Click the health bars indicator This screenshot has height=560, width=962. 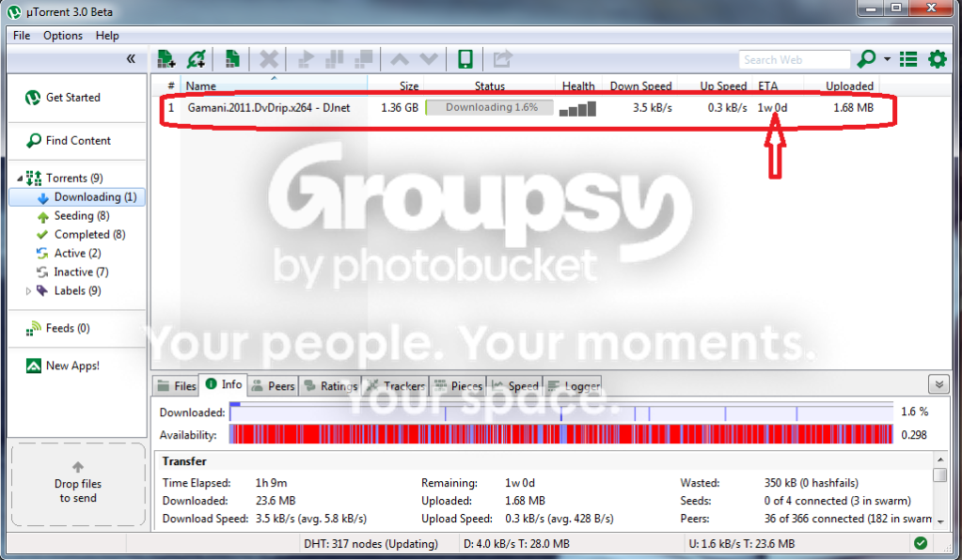[577, 109]
